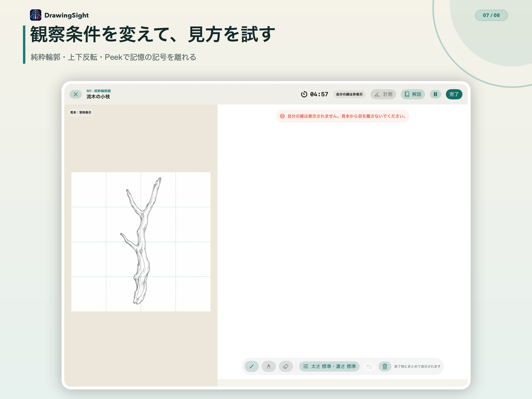Click the 07 / 08 page indicator

tap(491, 15)
